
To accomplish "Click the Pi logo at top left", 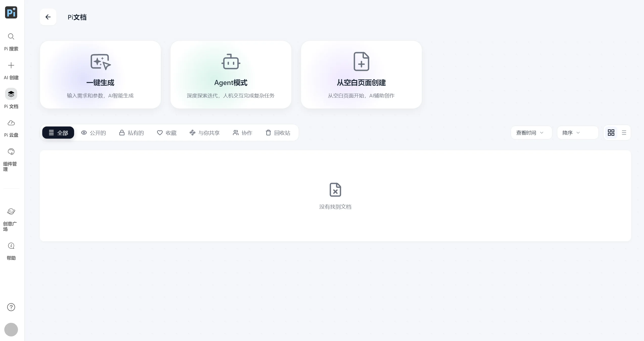I will click(11, 12).
